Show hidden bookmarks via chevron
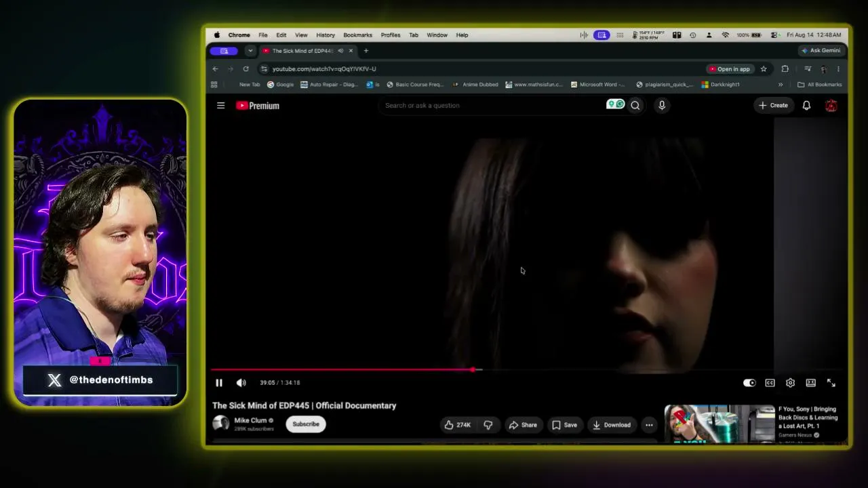This screenshot has height=488, width=868. (x=781, y=85)
